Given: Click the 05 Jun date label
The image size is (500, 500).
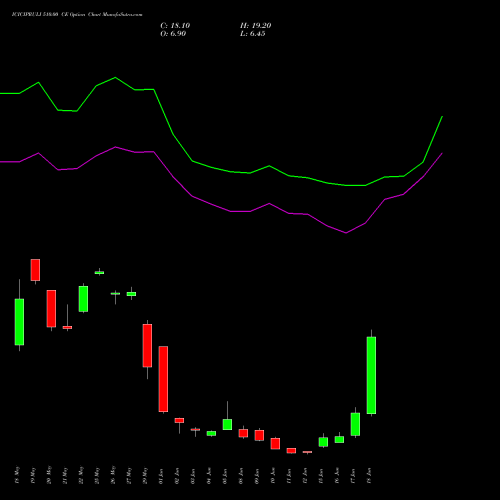Looking at the screenshot, I should [x=225, y=476].
